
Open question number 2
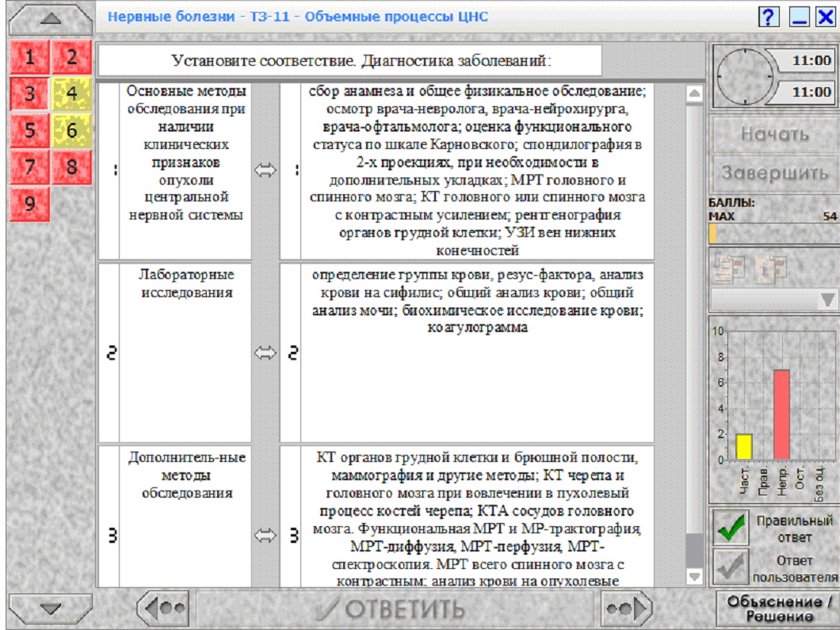pyautogui.click(x=72, y=57)
